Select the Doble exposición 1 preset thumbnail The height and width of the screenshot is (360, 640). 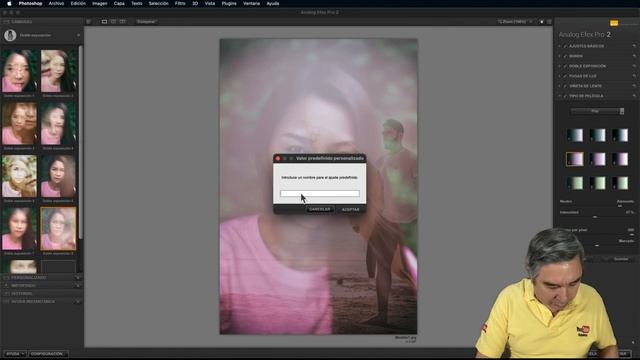[x=19, y=71]
